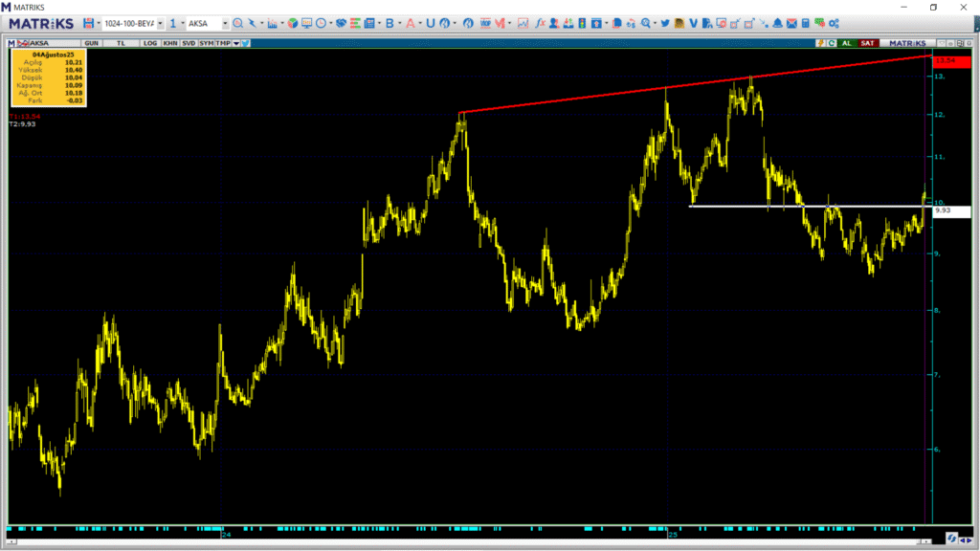Click the clock icon in toolbar

click(322, 22)
